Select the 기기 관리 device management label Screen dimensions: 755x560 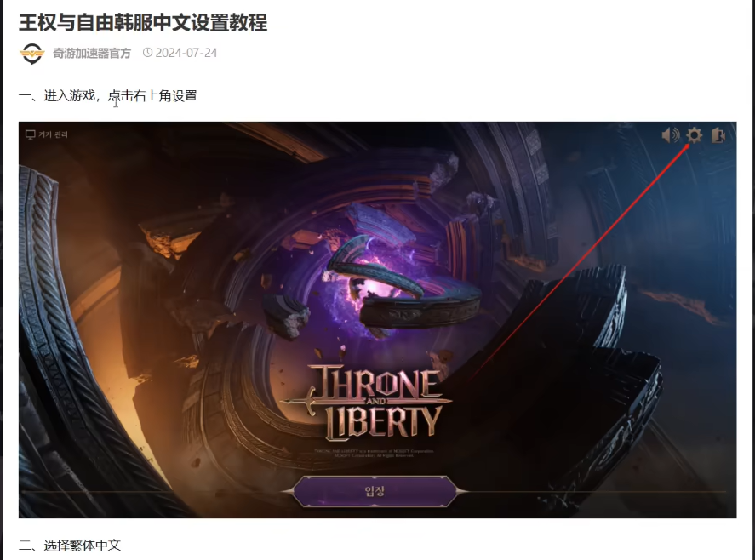click(53, 134)
